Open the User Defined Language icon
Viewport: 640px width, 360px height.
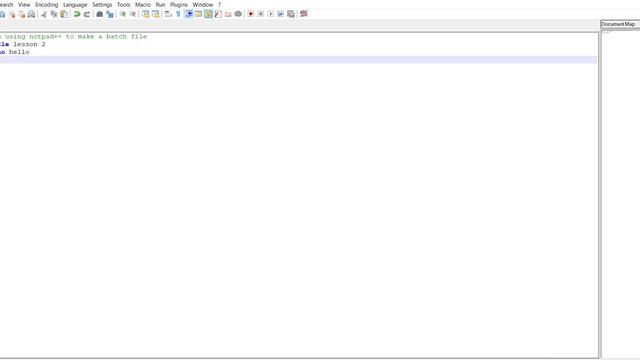(x=198, y=14)
